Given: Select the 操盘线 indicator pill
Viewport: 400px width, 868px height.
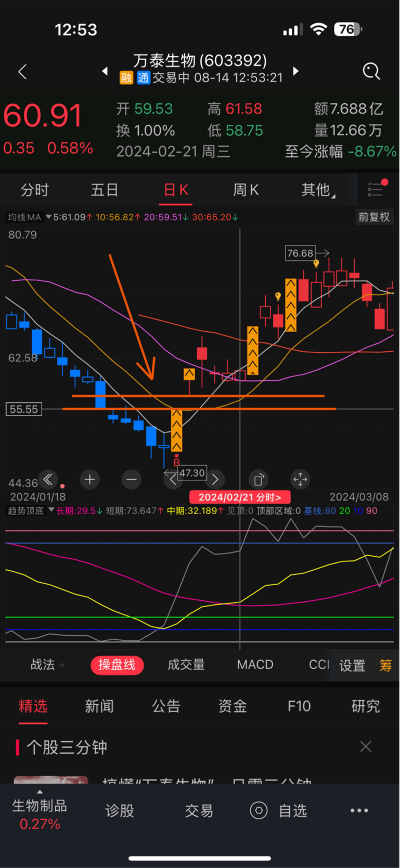Looking at the screenshot, I should [117, 665].
